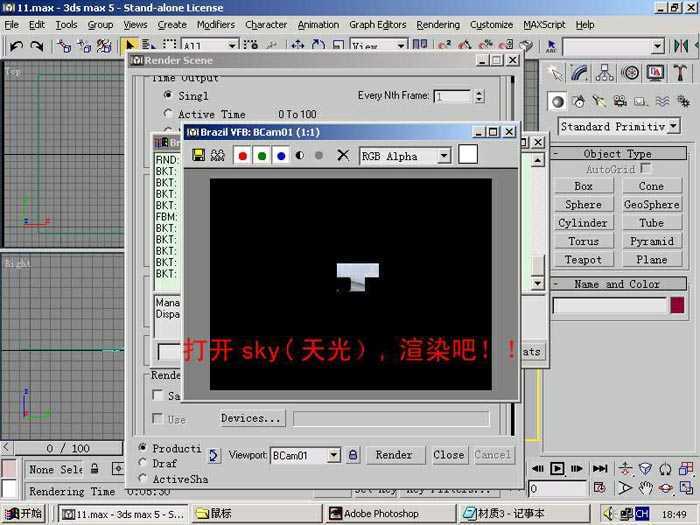The width and height of the screenshot is (700, 525).
Task: Open the selection filter All dropdown
Action: [x=232, y=46]
